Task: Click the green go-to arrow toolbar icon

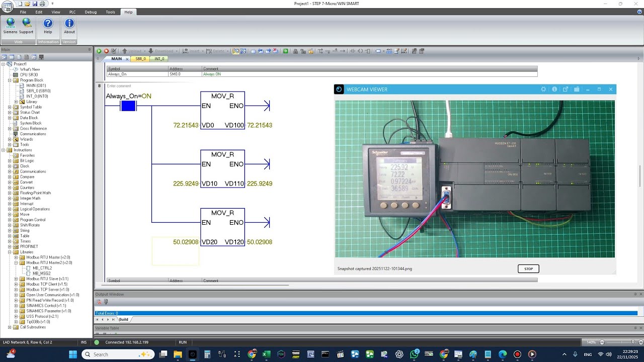Action: coord(285,51)
